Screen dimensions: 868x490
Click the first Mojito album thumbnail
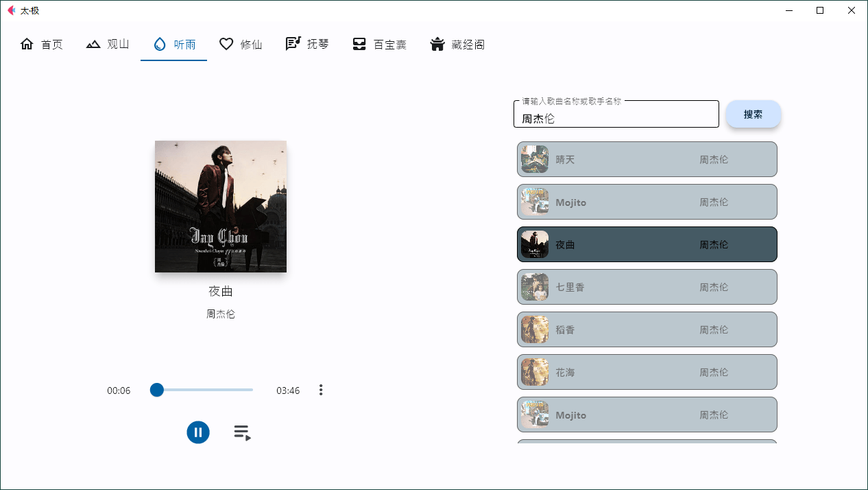pyautogui.click(x=535, y=202)
